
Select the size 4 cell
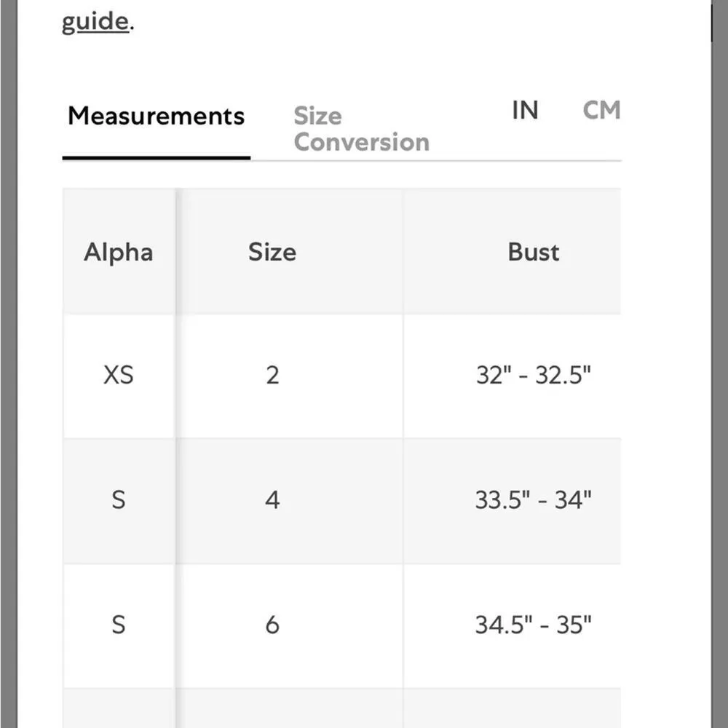pyautogui.click(x=272, y=500)
